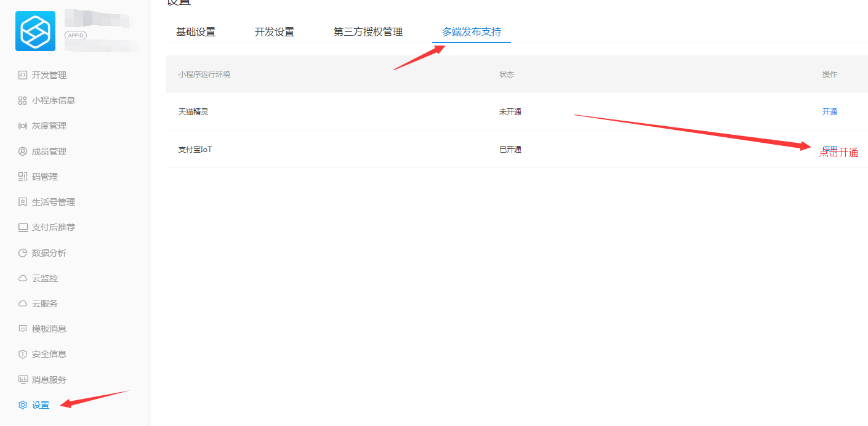This screenshot has height=426, width=868.
Task: Click the 状态 column header
Action: coord(507,74)
